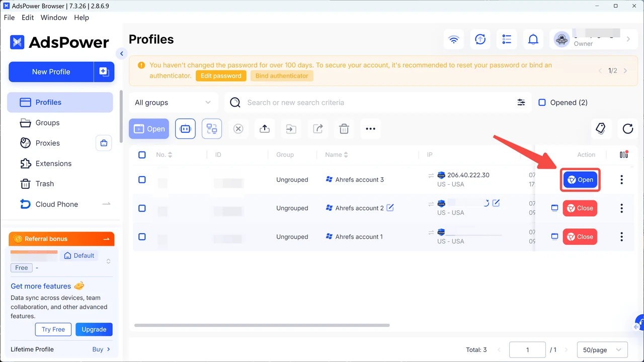Screen dimensions: 644x362
Task: Open the column settings icon in table header
Action: click(624, 155)
